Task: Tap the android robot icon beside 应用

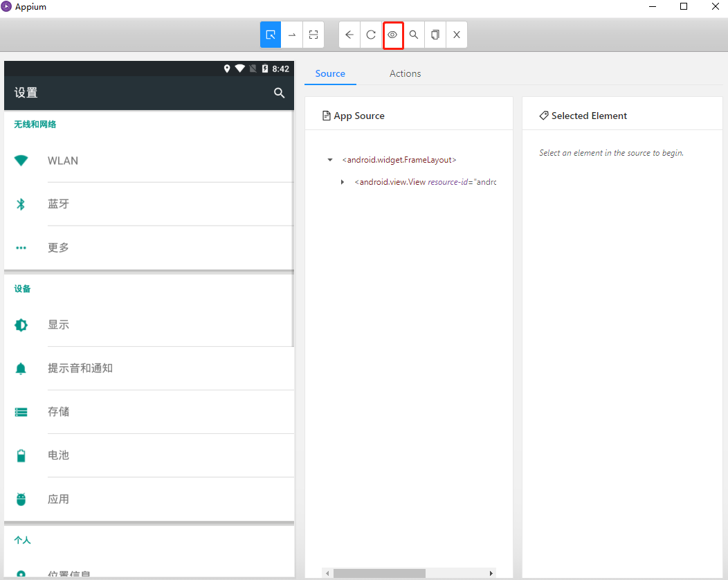Action: [21, 499]
